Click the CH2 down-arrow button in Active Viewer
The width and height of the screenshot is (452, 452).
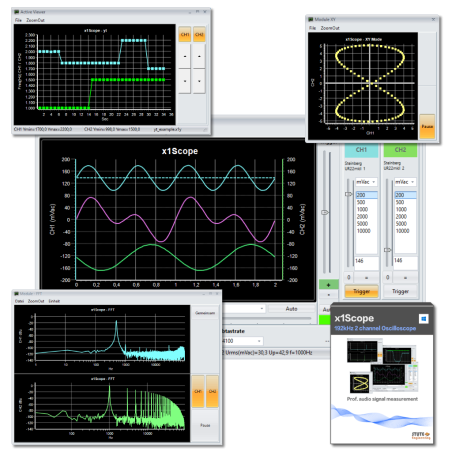(x=199, y=81)
